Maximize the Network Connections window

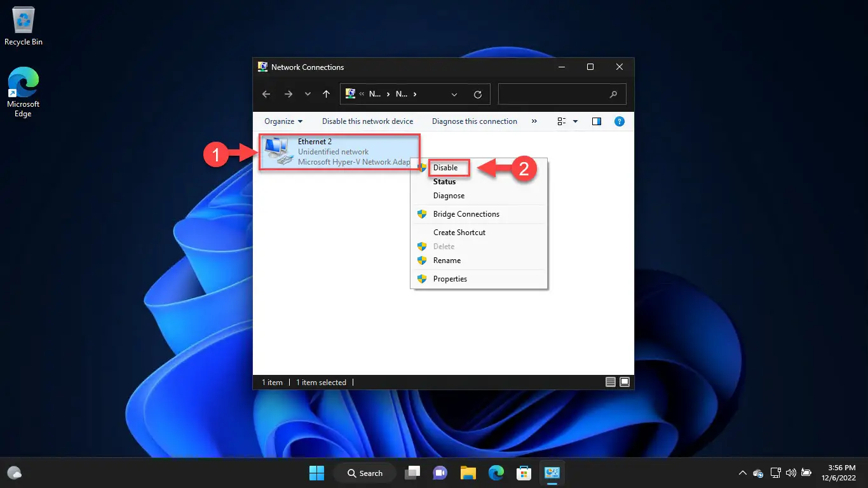click(590, 67)
